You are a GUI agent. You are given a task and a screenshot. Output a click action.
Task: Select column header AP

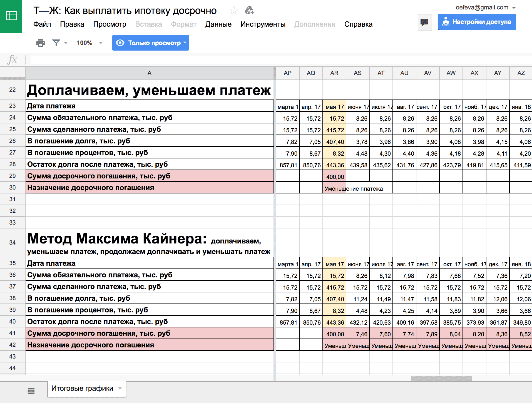pos(287,73)
